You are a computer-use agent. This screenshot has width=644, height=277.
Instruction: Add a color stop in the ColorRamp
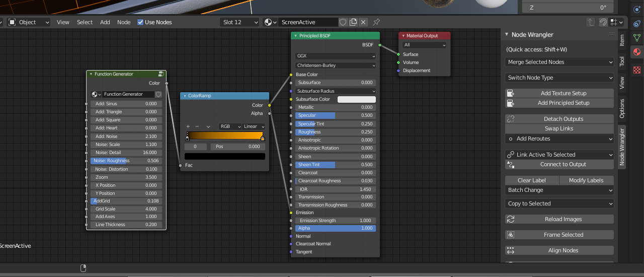point(188,126)
